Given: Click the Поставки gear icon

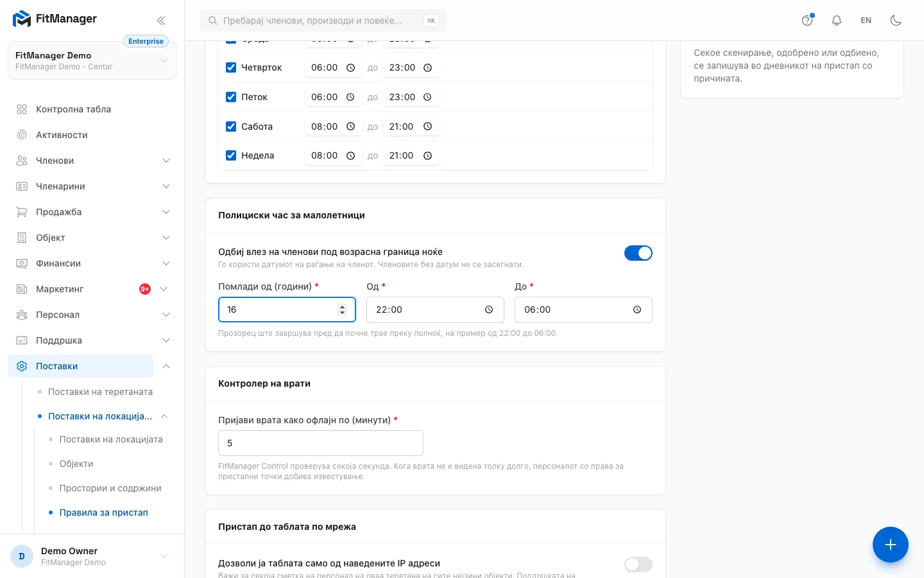Looking at the screenshot, I should click(22, 366).
